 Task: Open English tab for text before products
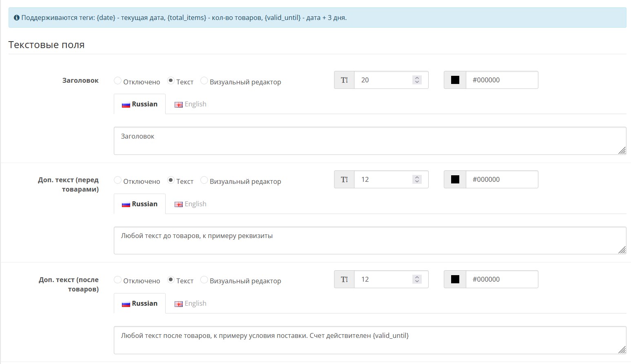click(x=190, y=204)
